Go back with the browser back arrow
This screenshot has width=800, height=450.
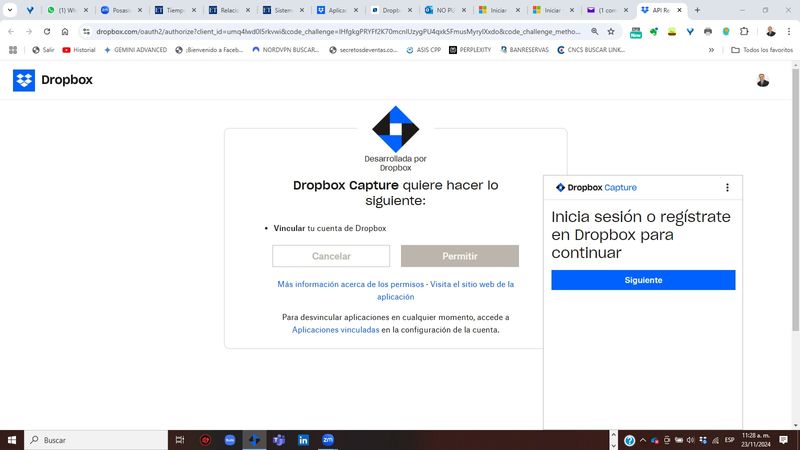click(x=11, y=32)
